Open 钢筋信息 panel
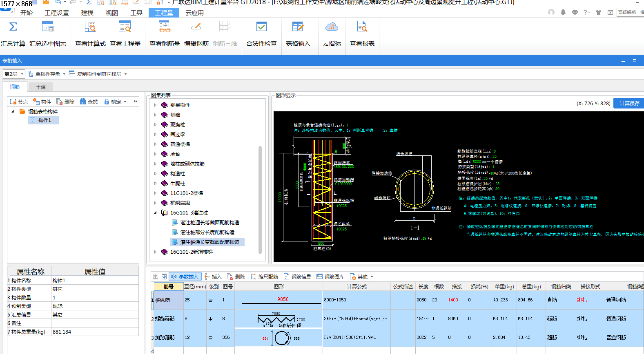The height and width of the screenshot is (354, 644). click(297, 277)
